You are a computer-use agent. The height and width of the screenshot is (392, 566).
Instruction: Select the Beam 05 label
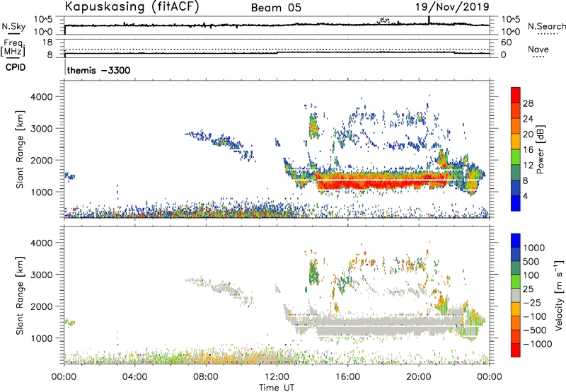pos(276,8)
